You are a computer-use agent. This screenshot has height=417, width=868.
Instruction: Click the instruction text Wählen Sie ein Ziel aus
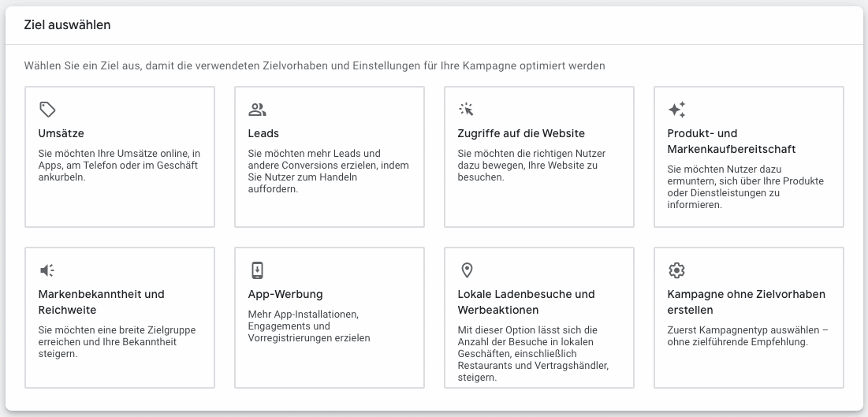(x=315, y=66)
